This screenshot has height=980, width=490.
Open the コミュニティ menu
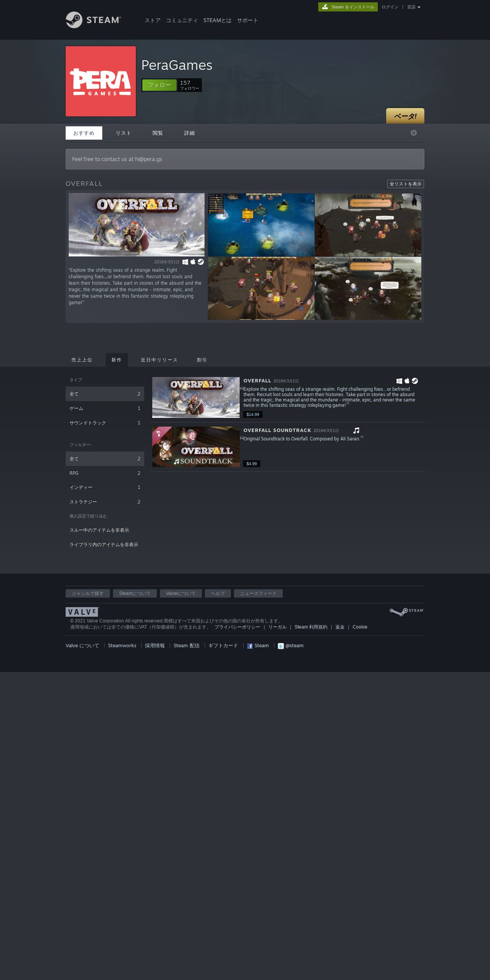(182, 21)
